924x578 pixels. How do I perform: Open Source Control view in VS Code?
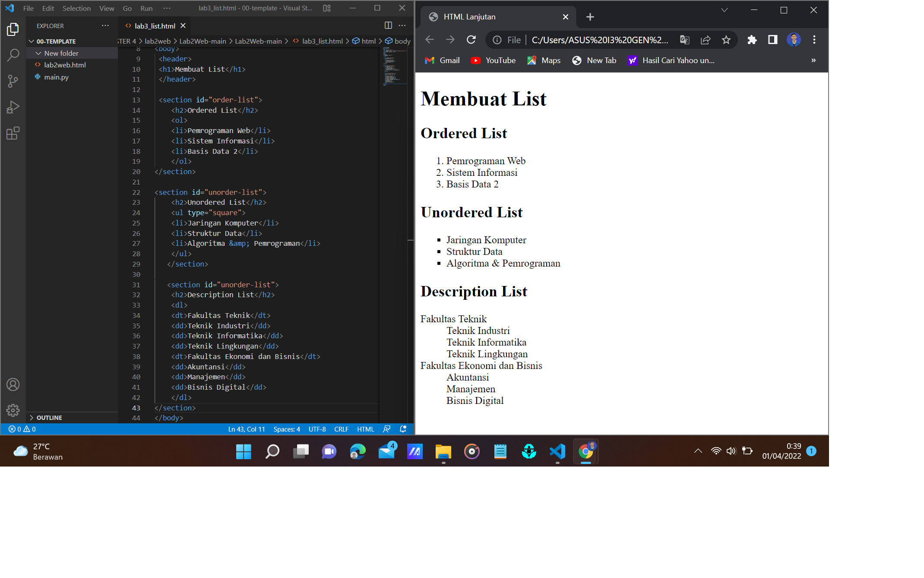tap(13, 81)
